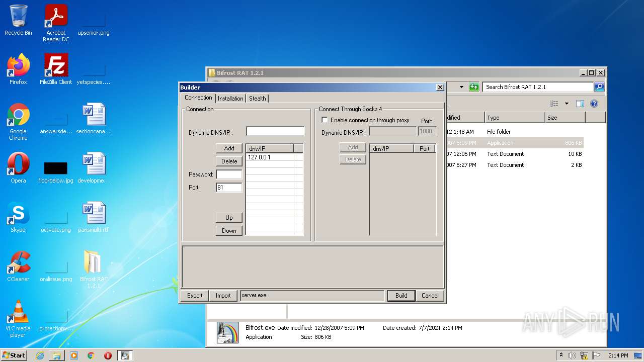The image size is (644, 362).
Task: Open Firefox desktop shortcut
Action: point(18,69)
